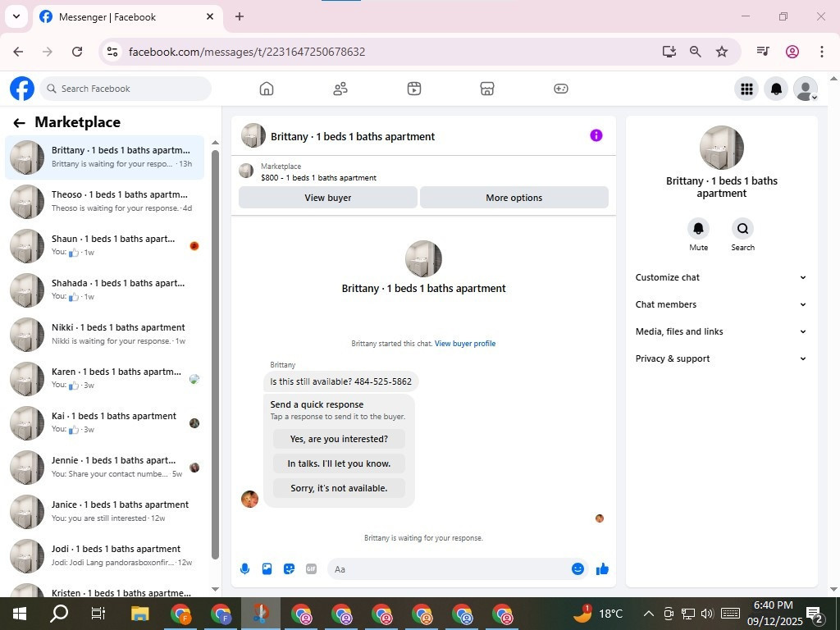Open Shahada apartment conversation
The image size is (840, 630).
coord(104,290)
